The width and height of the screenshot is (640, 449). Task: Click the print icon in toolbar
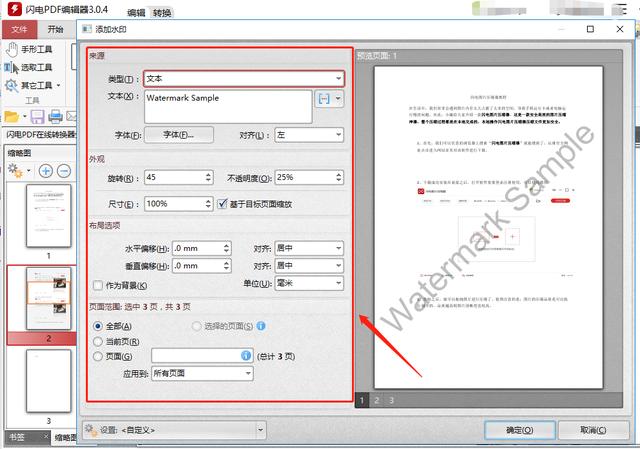56,117
